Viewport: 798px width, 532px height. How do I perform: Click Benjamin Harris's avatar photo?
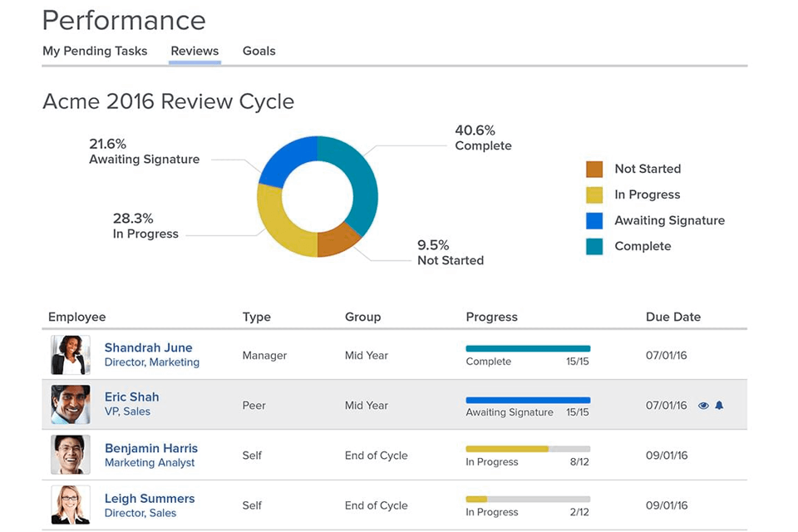(71, 456)
